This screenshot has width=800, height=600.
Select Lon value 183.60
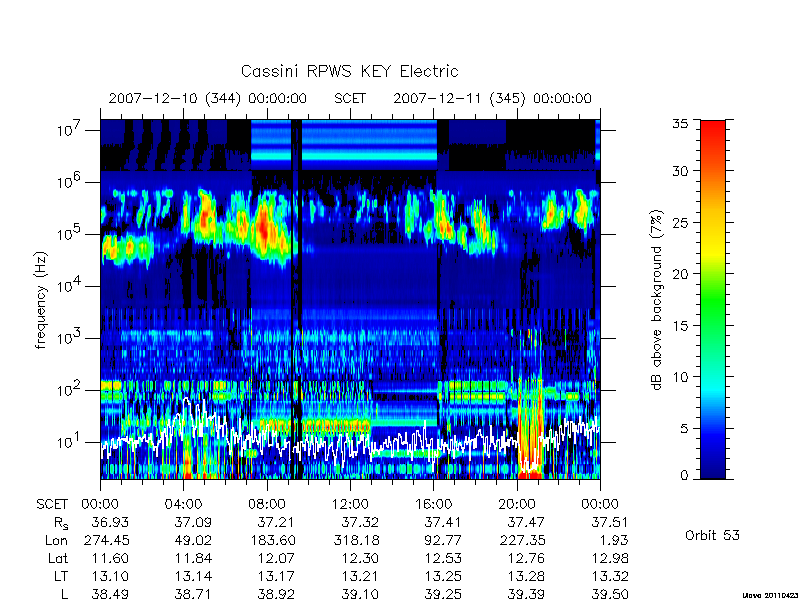272,540
